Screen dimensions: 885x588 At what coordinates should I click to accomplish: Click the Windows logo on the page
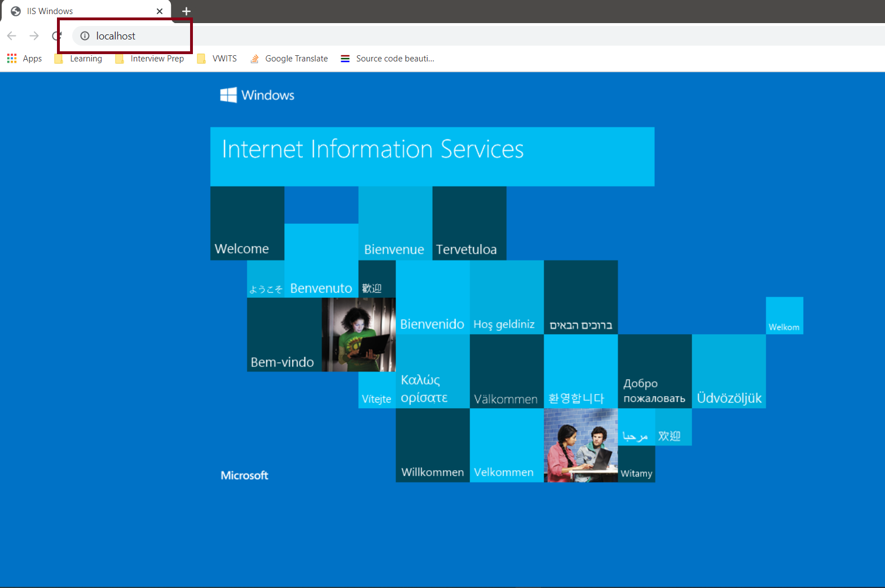point(257,95)
